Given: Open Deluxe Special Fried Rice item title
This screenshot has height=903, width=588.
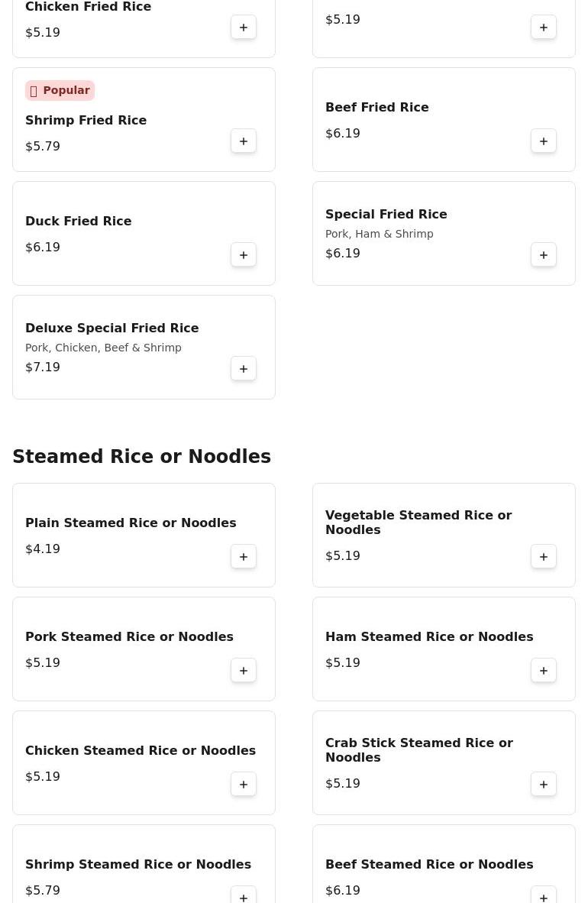Looking at the screenshot, I should [x=111, y=329].
